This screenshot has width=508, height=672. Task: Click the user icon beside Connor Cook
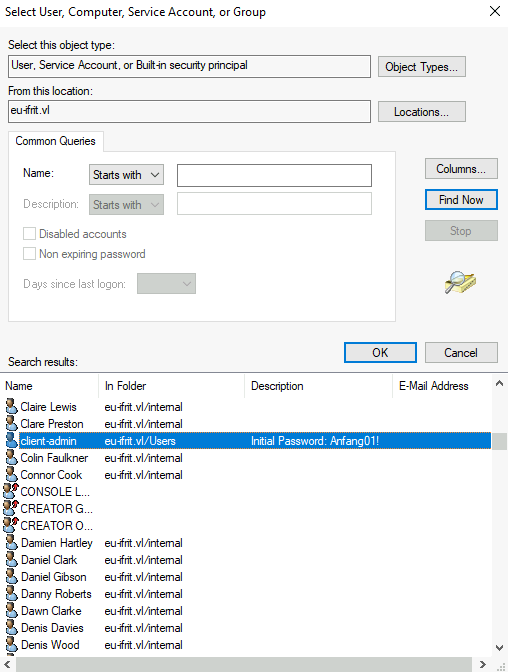[x=12, y=474]
